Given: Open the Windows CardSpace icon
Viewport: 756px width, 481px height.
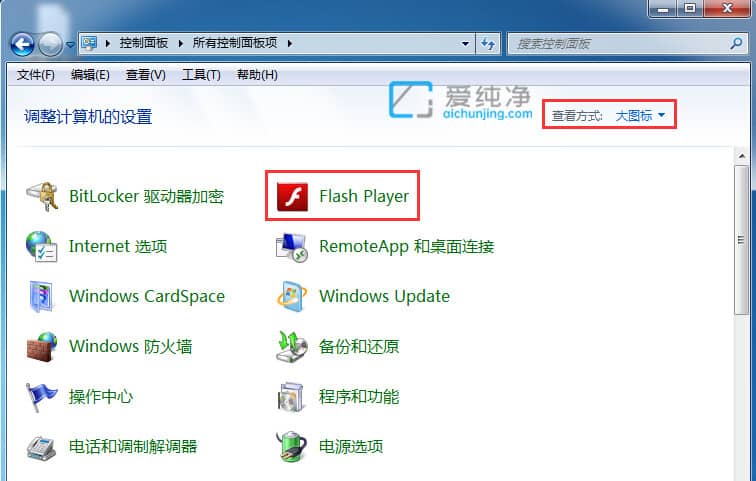Looking at the screenshot, I should point(41,296).
